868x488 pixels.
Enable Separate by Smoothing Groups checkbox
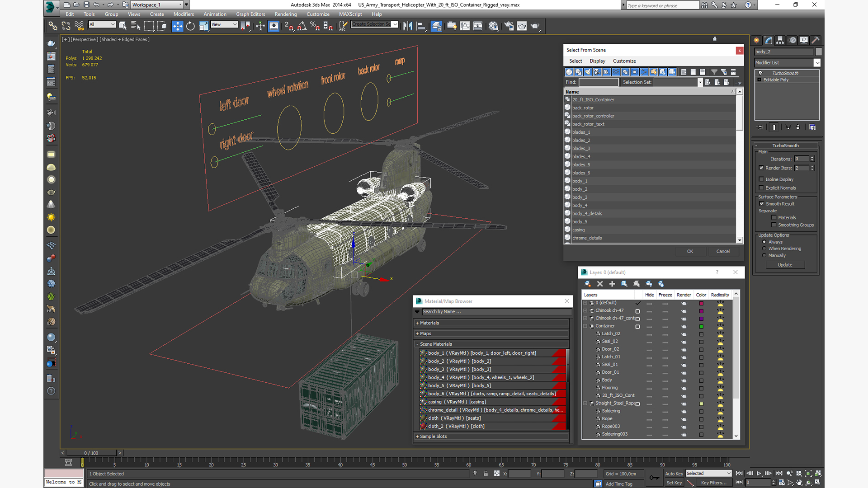coord(774,225)
